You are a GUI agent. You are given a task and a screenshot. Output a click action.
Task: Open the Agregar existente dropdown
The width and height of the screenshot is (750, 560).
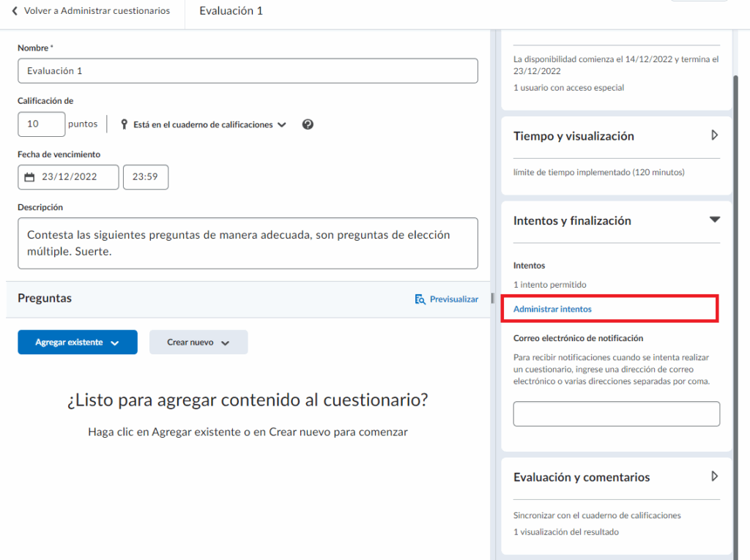78,343
